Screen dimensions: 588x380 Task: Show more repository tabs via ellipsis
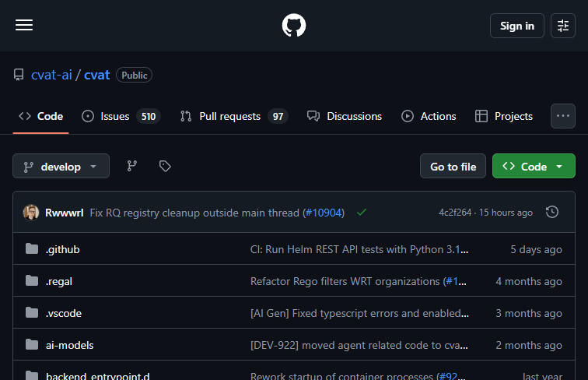click(x=563, y=116)
